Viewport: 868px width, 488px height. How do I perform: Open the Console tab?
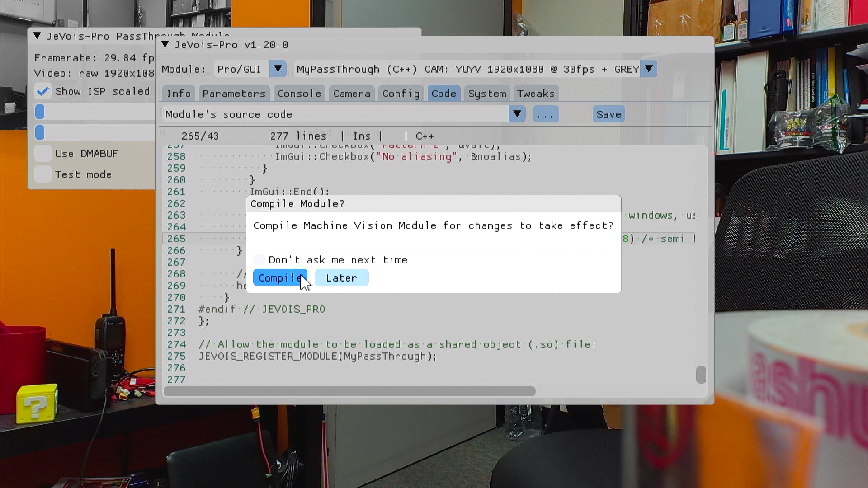coord(299,94)
